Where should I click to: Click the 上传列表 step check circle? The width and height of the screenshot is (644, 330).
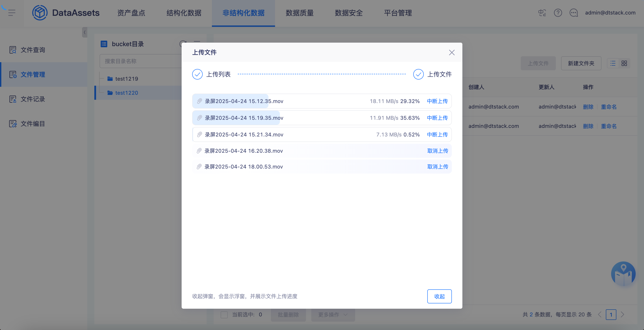(x=197, y=74)
